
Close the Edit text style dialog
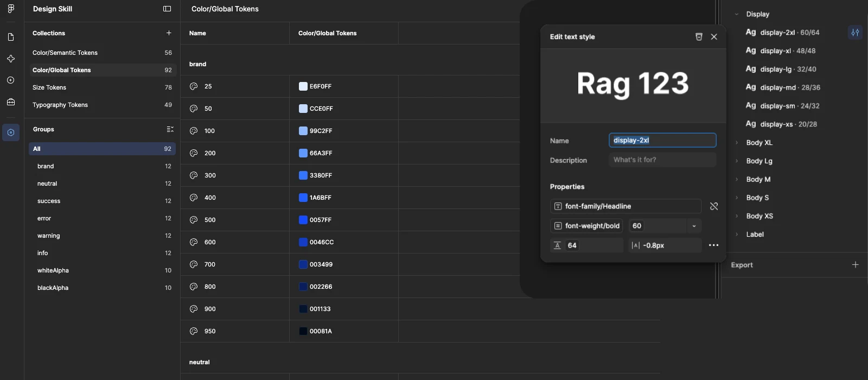714,37
